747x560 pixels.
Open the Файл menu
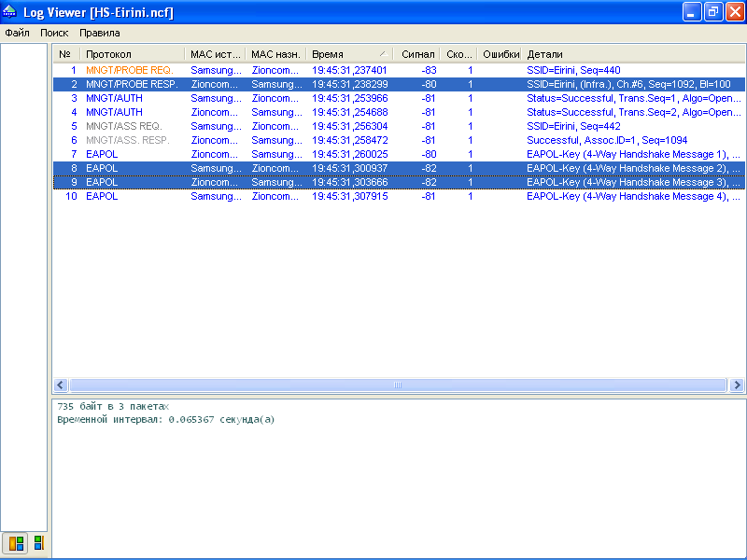[17, 33]
